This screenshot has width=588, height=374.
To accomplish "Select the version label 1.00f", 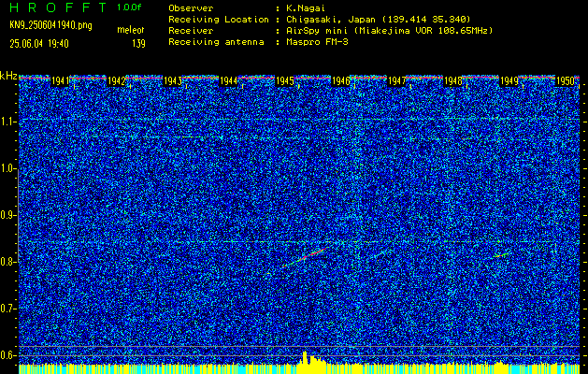I will [129, 7].
